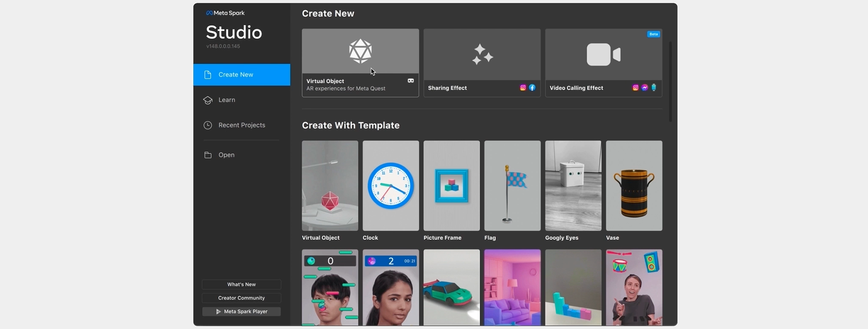868x329 pixels.
Task: Click the Portal device icon on Video Calling Effect card
Action: [654, 88]
